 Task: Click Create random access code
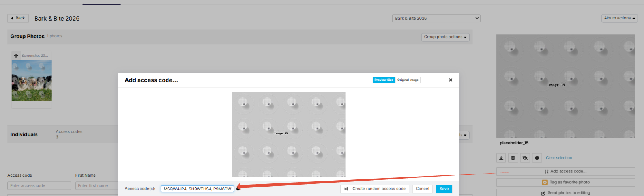(x=374, y=189)
